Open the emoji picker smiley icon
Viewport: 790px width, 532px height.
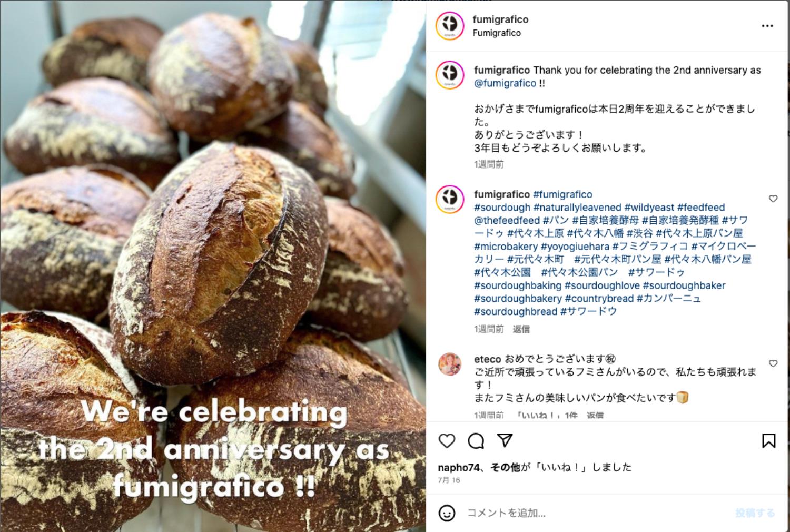click(447, 513)
